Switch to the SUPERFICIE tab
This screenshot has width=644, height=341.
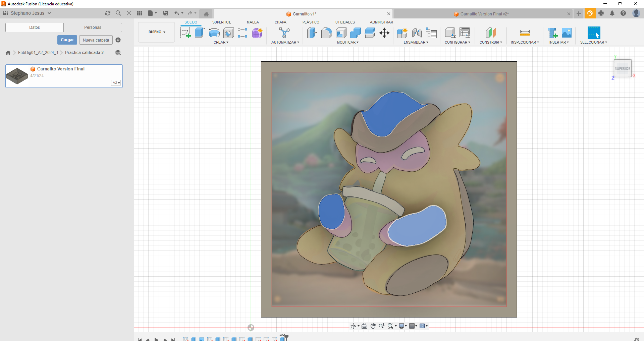[222, 22]
